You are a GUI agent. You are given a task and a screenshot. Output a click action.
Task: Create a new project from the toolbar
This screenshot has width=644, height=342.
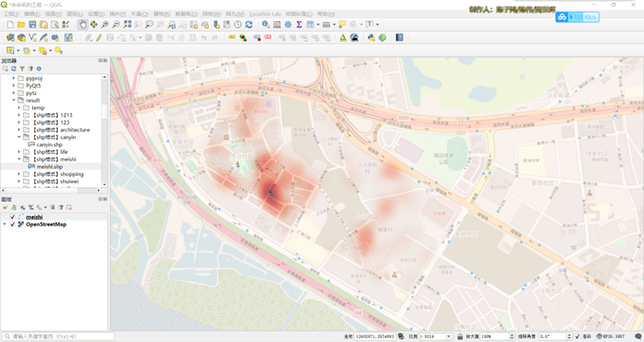pos(10,25)
